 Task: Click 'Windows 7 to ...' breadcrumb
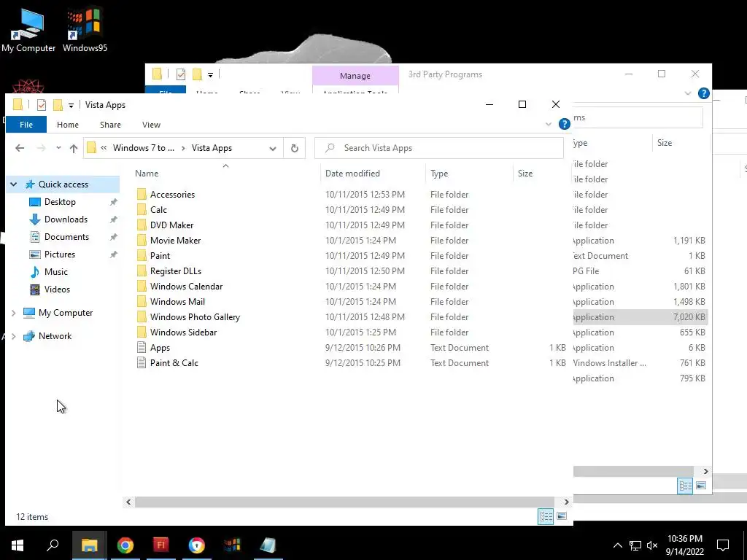tap(144, 148)
